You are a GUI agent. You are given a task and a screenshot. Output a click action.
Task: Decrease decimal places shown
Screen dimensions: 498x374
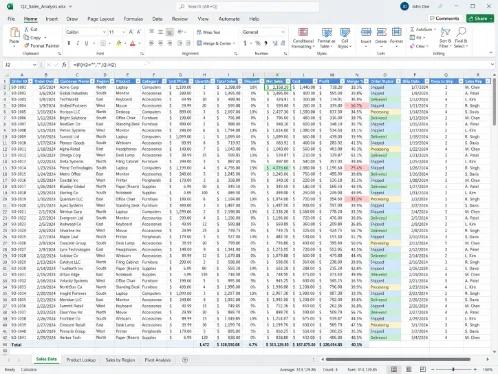[283, 43]
